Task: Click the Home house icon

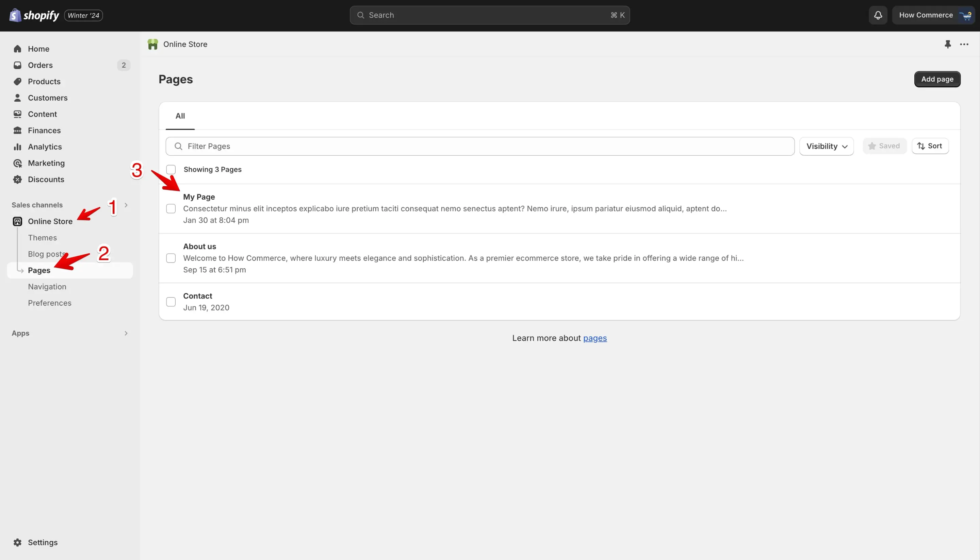Action: click(x=17, y=49)
